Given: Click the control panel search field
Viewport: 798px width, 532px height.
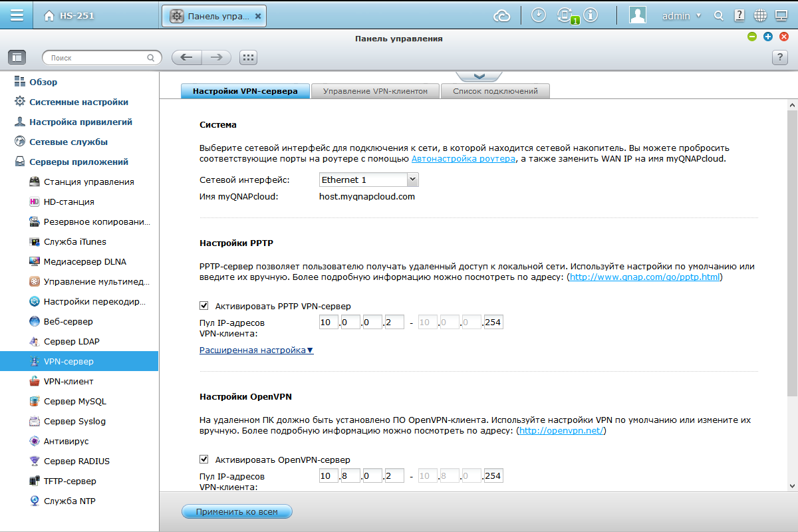Looking at the screenshot, I should [x=102, y=58].
